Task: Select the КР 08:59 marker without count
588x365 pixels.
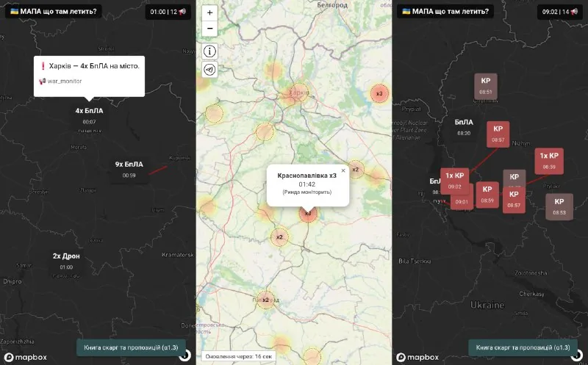Action: point(487,195)
